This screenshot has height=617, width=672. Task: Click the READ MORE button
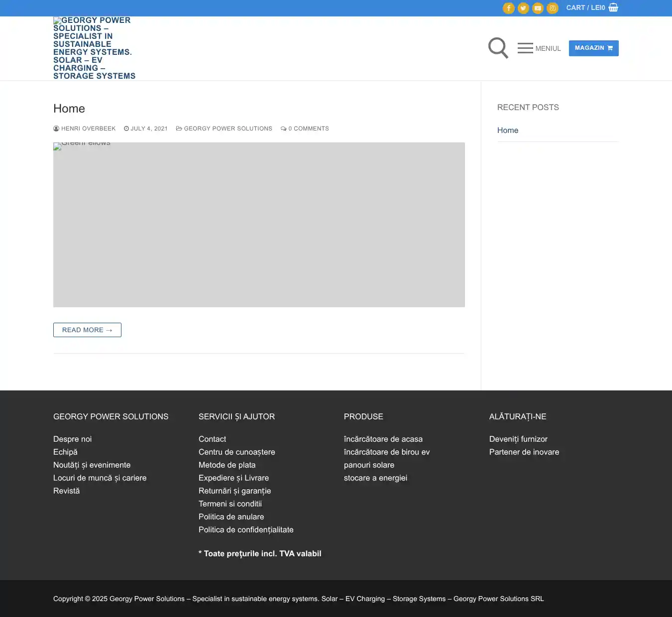point(87,330)
